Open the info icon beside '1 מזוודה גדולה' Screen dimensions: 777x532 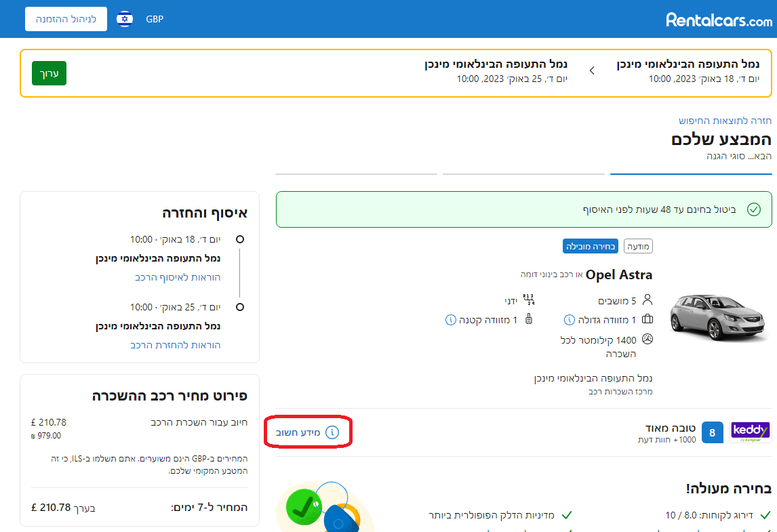[x=570, y=320]
